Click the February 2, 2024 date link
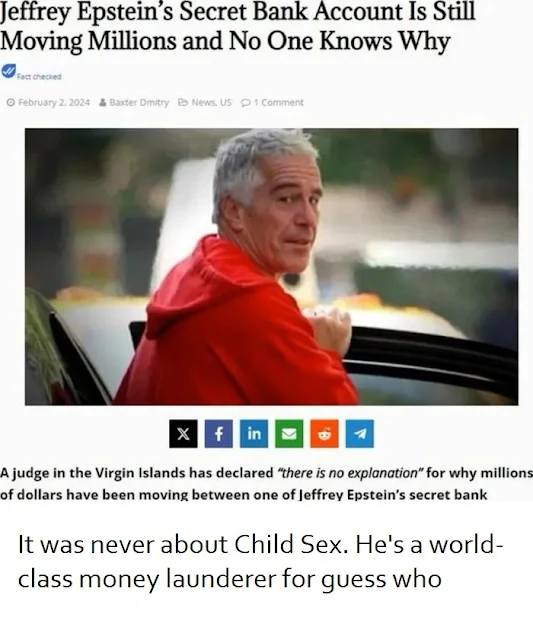 53,102
